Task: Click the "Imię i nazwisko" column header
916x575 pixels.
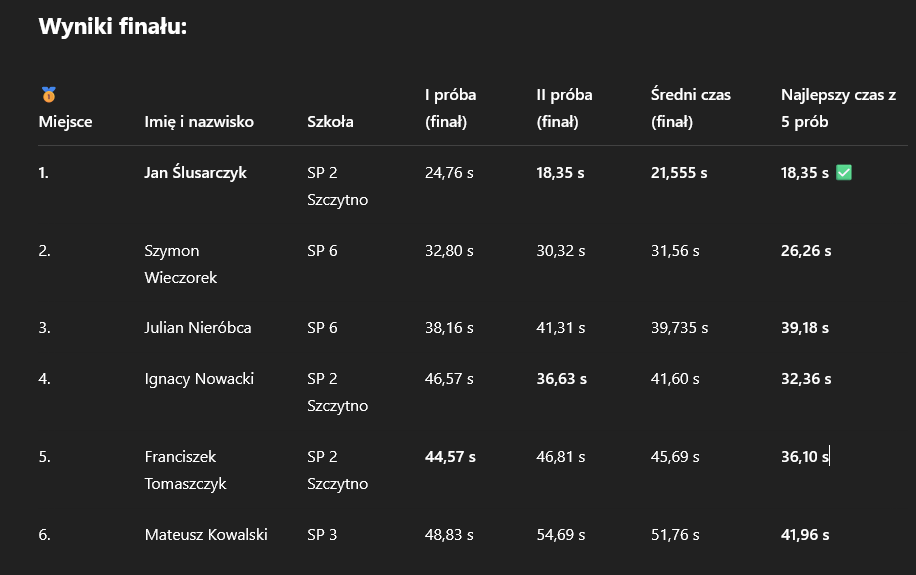Action: tap(199, 122)
